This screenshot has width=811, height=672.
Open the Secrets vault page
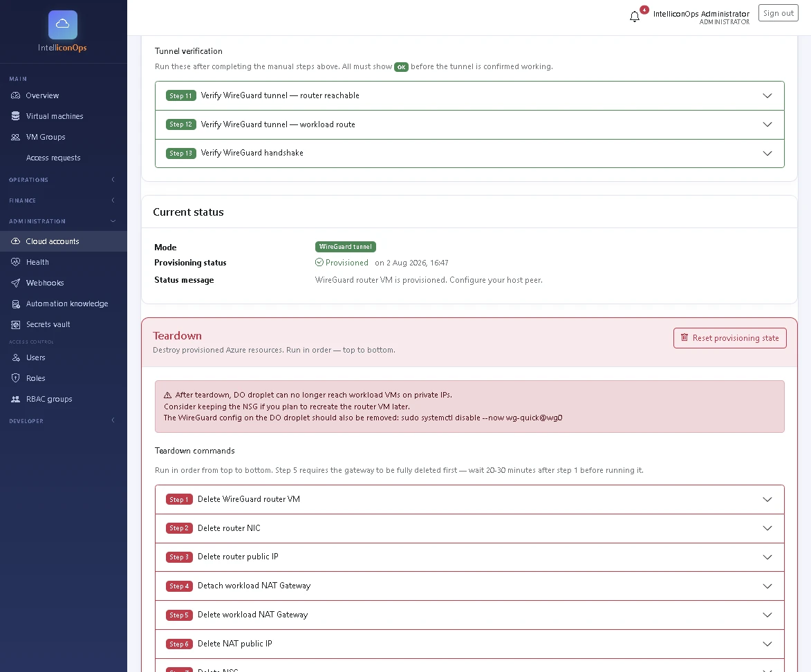pos(63,324)
